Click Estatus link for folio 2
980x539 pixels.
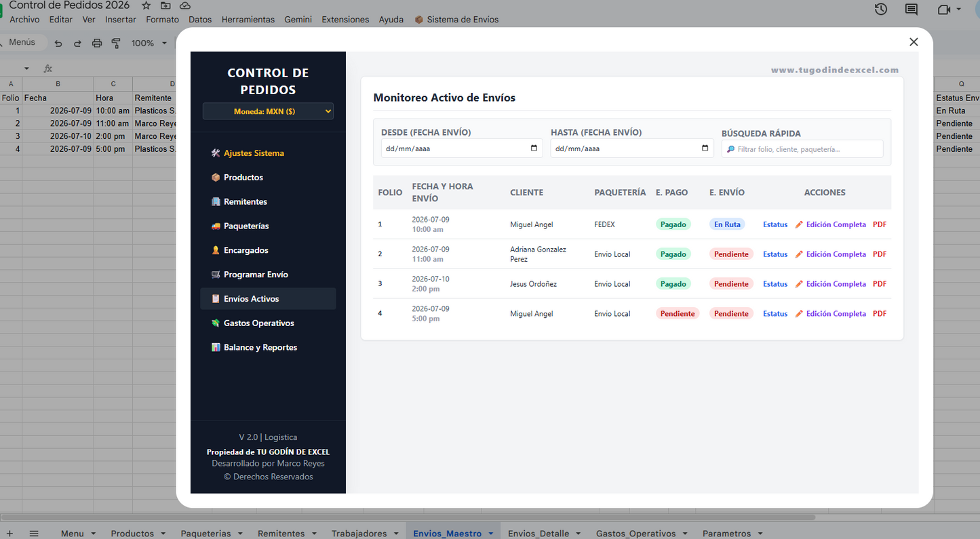(775, 254)
